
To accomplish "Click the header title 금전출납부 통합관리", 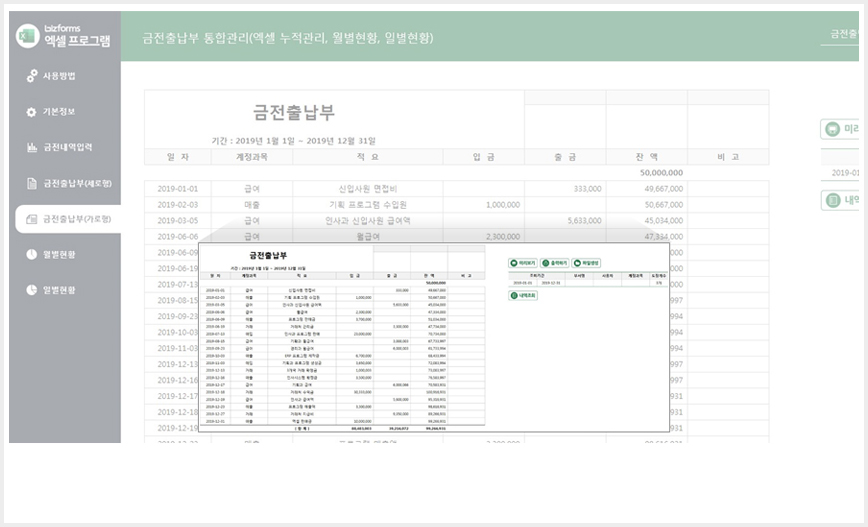I will click(288, 38).
